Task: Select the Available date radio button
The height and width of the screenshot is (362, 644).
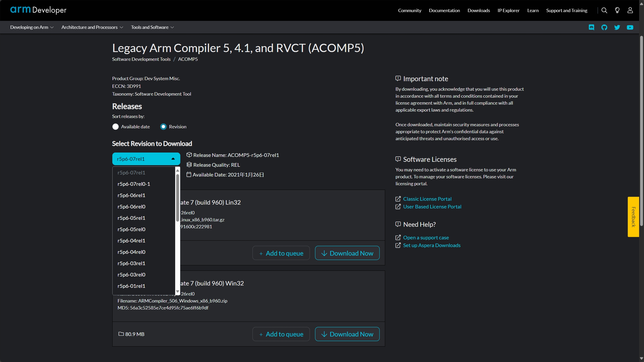Action: coord(115,127)
